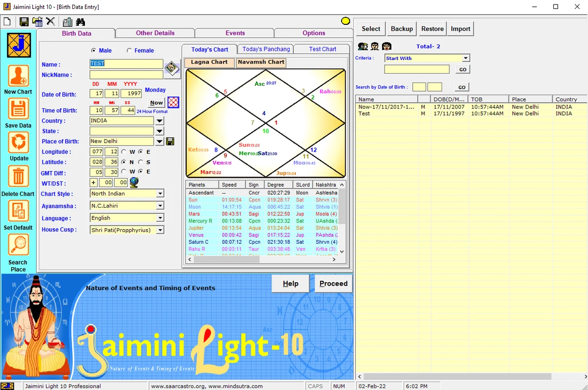The image size is (588, 390).
Task: Open the Country dropdown
Action: [160, 121]
